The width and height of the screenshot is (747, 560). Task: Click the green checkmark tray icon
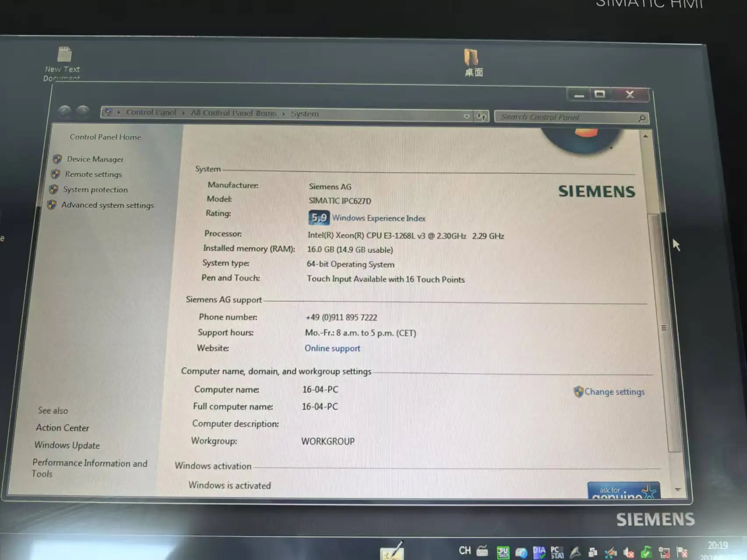tap(646, 552)
